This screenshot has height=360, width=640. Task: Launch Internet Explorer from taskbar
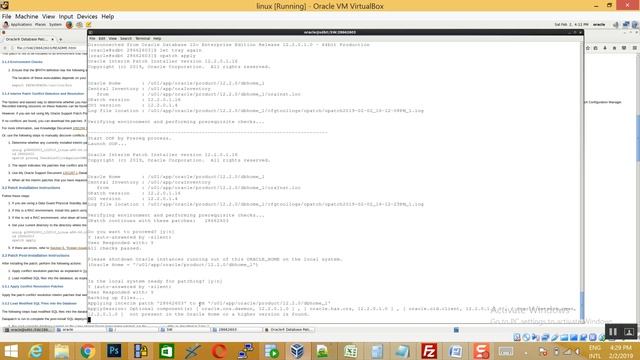click(36, 351)
